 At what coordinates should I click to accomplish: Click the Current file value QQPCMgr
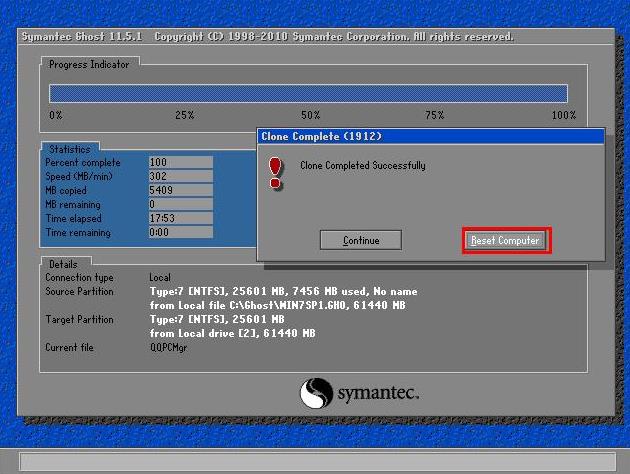(169, 347)
